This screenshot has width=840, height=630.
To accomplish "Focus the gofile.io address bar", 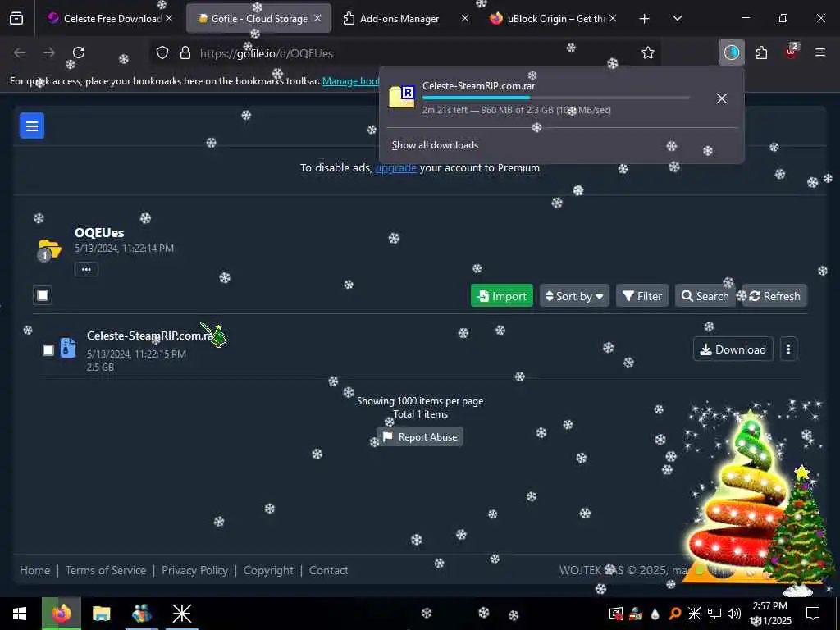I will click(x=404, y=53).
